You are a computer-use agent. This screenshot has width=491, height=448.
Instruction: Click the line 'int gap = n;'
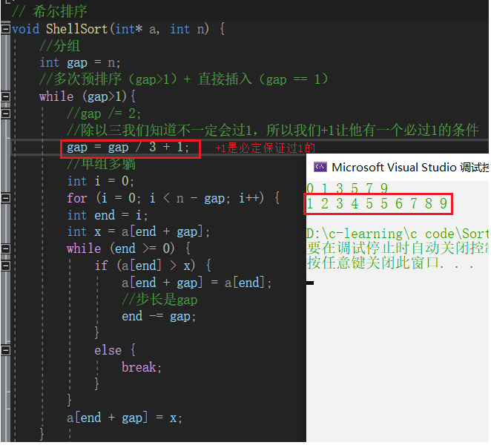(x=80, y=62)
